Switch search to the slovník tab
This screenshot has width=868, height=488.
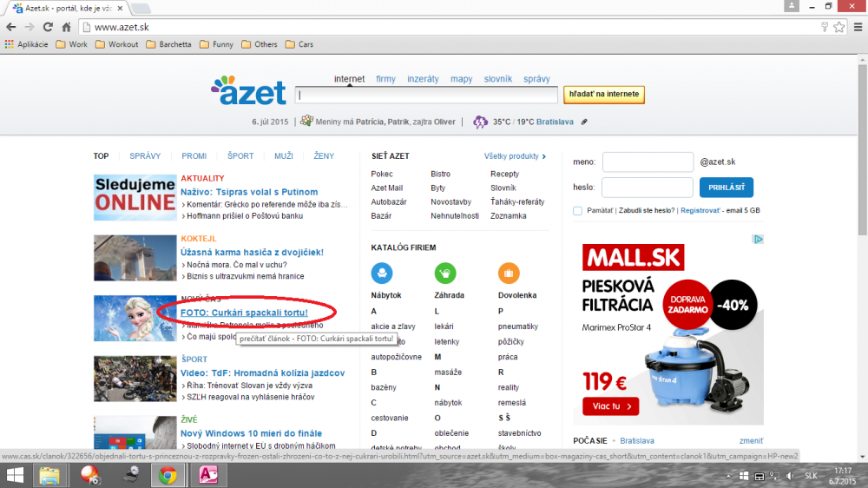[497, 79]
